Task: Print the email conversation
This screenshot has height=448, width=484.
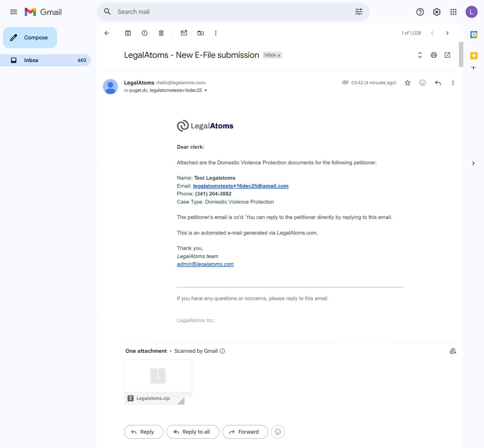Action: 434,55
